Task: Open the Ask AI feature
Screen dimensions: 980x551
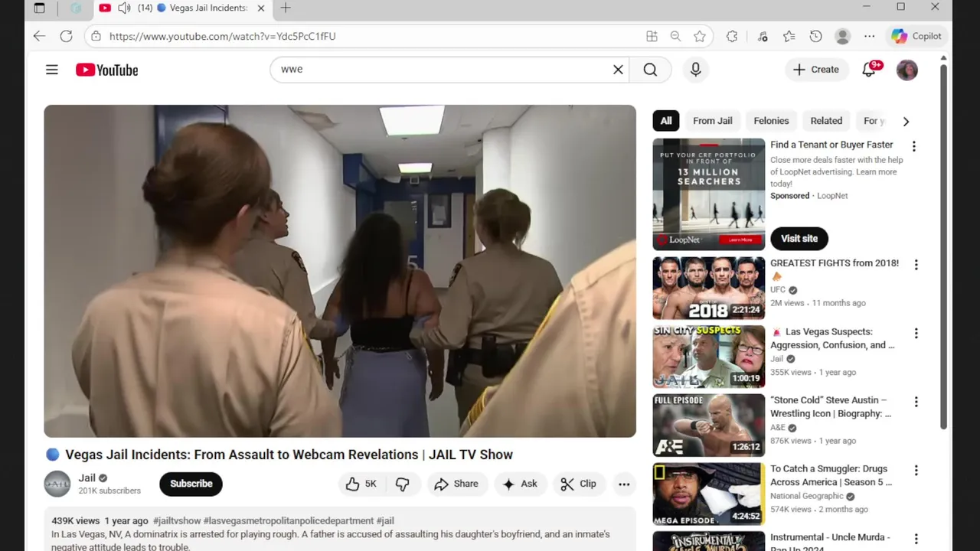Action: click(520, 484)
